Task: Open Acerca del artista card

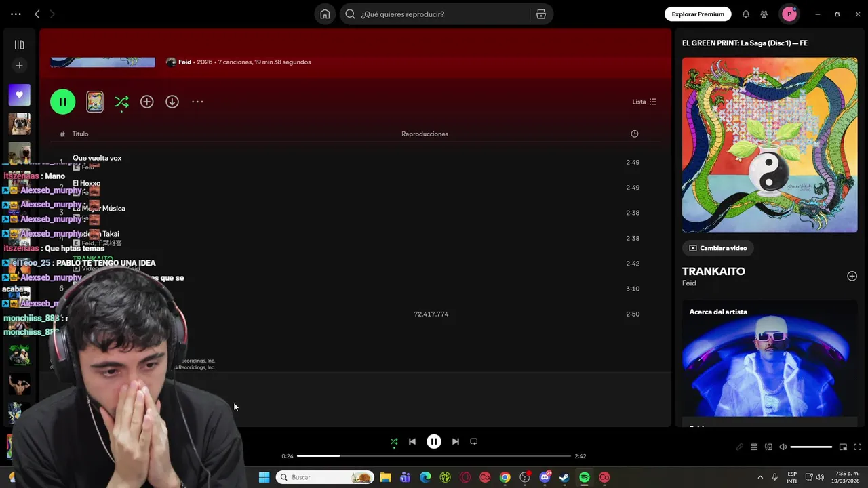Action: (x=770, y=363)
